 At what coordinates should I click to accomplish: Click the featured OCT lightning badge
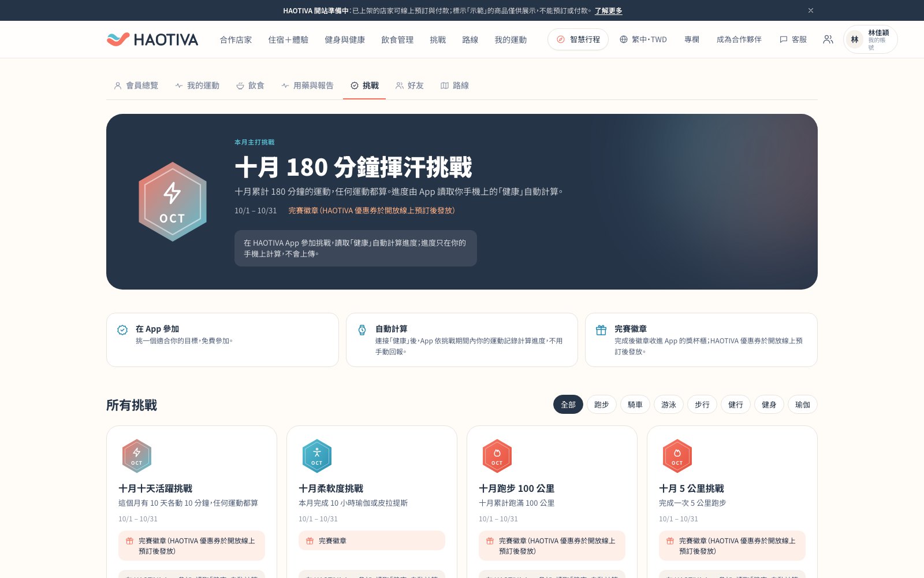click(173, 202)
